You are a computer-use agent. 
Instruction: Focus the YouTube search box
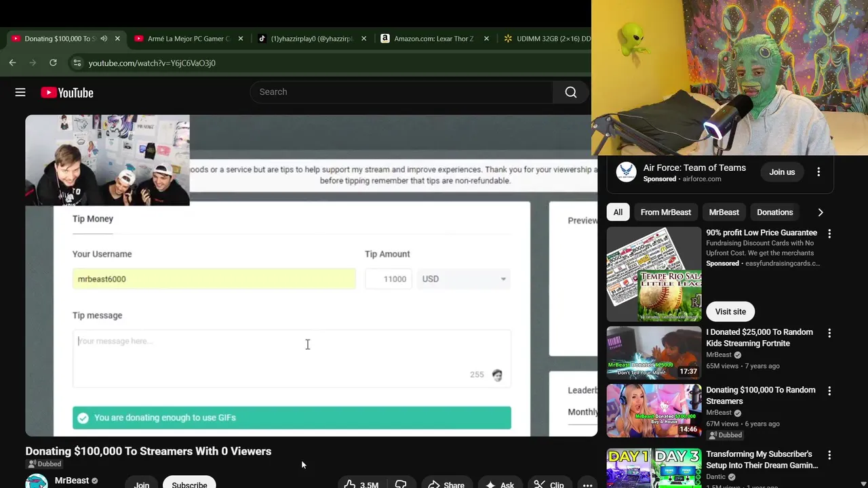pyautogui.click(x=401, y=92)
